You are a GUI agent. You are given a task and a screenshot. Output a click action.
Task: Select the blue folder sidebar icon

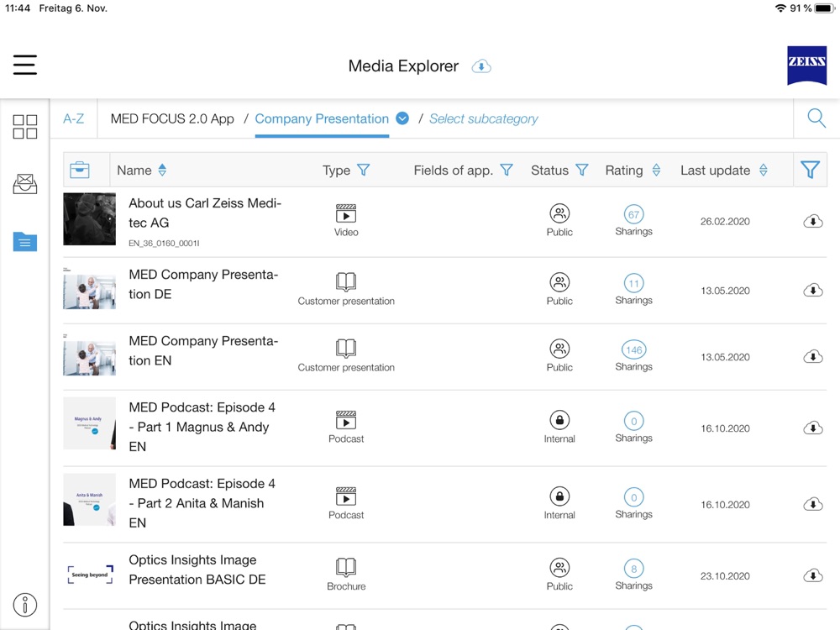coord(24,242)
